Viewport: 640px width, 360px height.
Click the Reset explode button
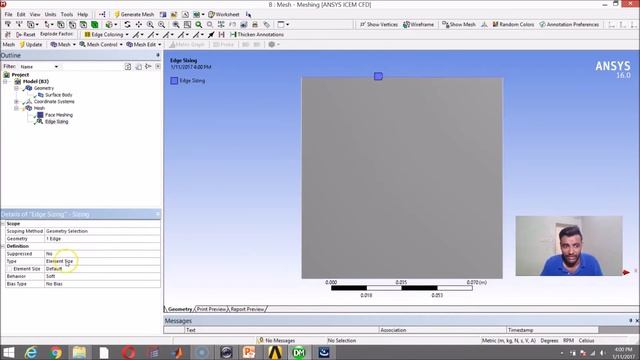[26, 35]
